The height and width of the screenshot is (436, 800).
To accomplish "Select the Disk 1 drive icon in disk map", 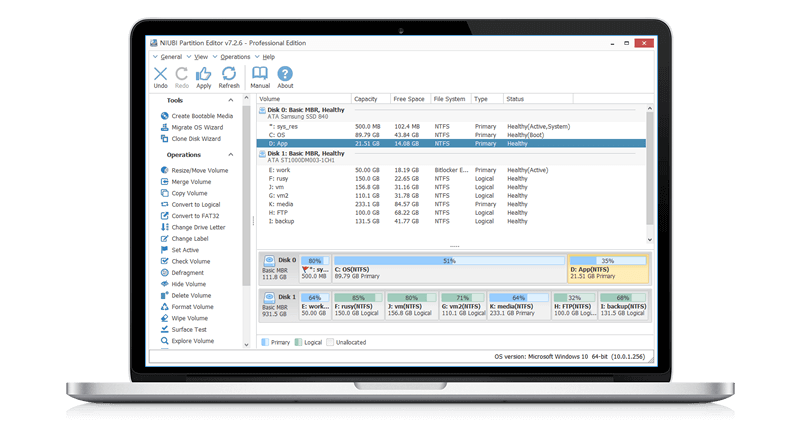I will pyautogui.click(x=269, y=297).
